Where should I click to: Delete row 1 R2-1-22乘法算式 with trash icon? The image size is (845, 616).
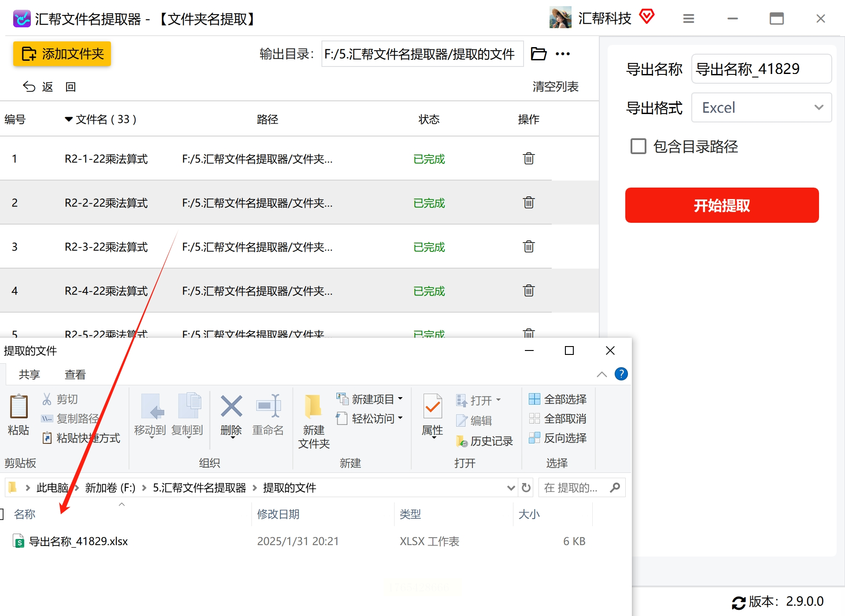(528, 159)
